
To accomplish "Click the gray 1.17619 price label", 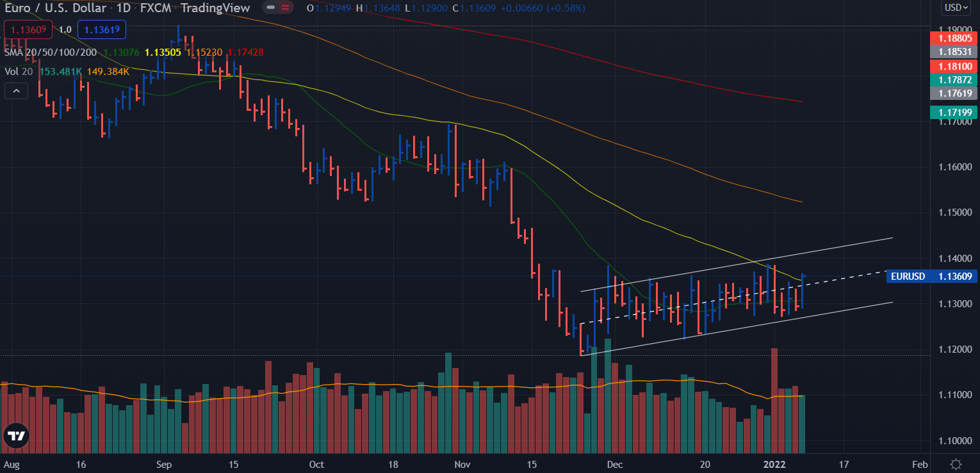I will point(953,93).
